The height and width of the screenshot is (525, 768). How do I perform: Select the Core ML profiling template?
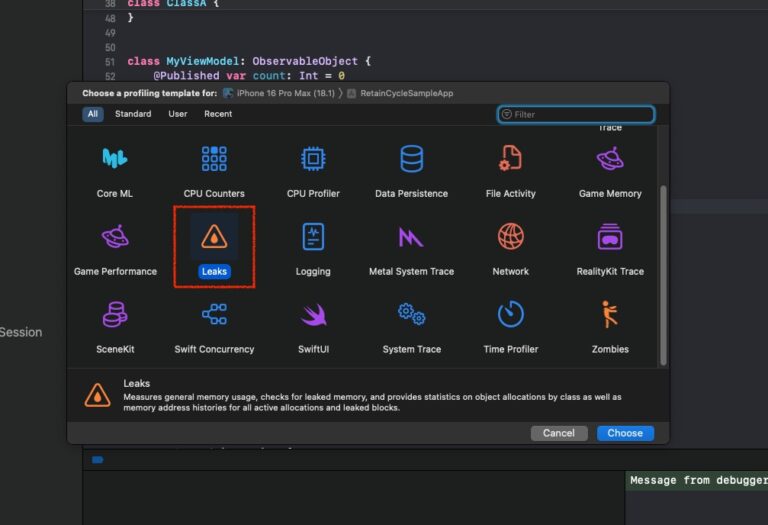tap(115, 171)
